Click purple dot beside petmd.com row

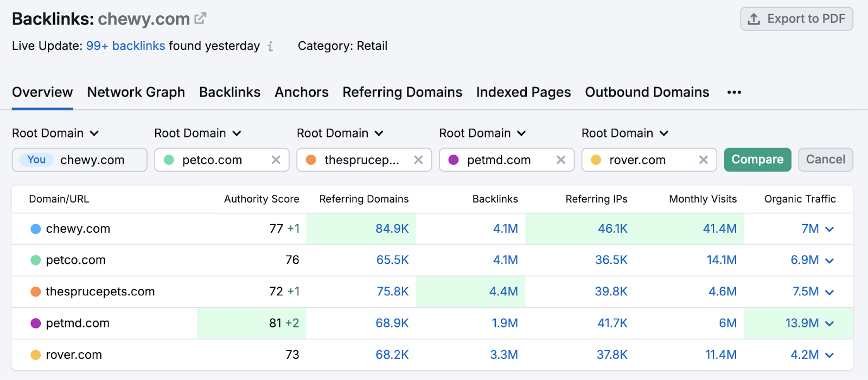click(x=36, y=323)
